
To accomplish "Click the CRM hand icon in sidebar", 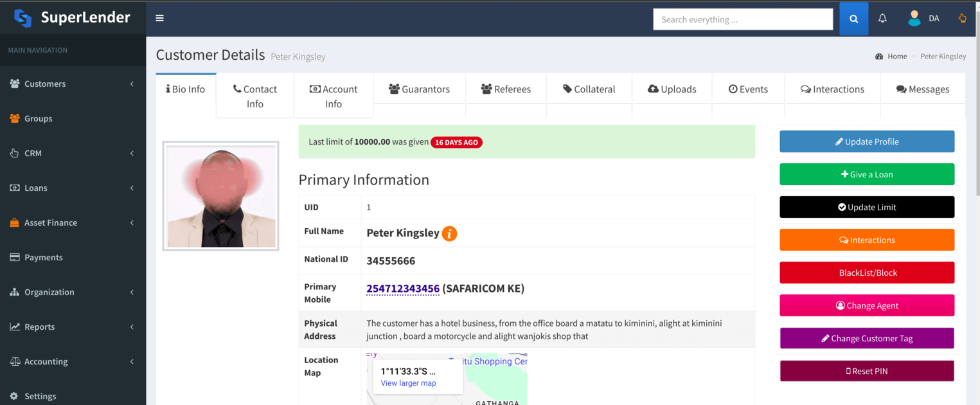I will 15,153.
